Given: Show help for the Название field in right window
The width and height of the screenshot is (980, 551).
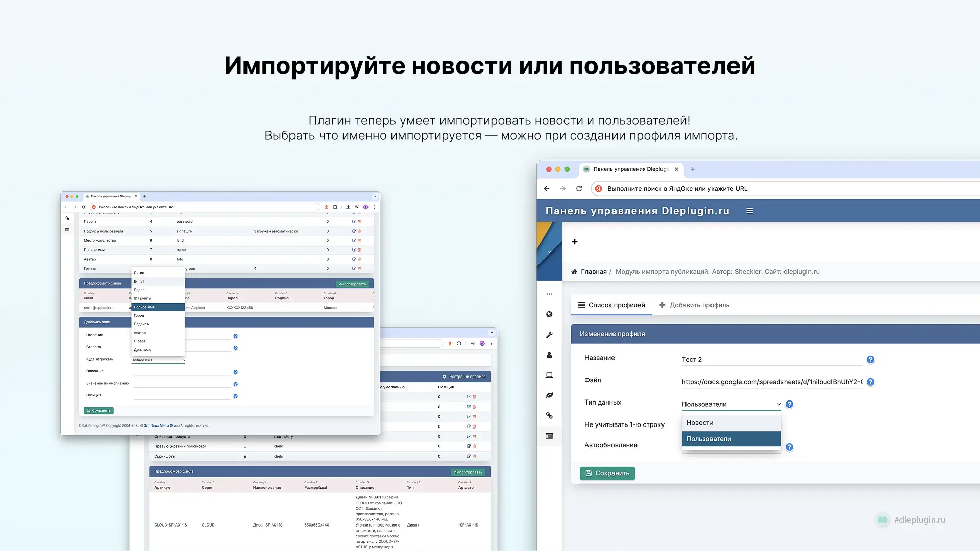Looking at the screenshot, I should 870,360.
